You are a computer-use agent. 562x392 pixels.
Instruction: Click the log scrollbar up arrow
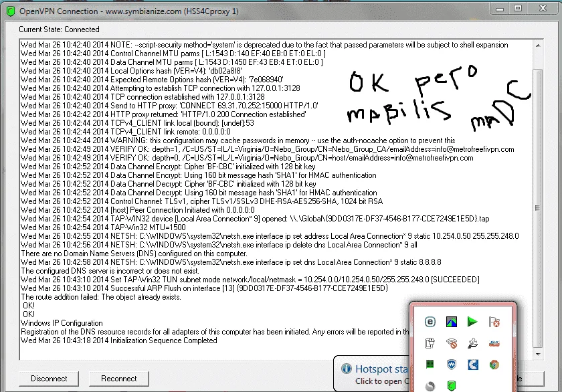click(538, 45)
